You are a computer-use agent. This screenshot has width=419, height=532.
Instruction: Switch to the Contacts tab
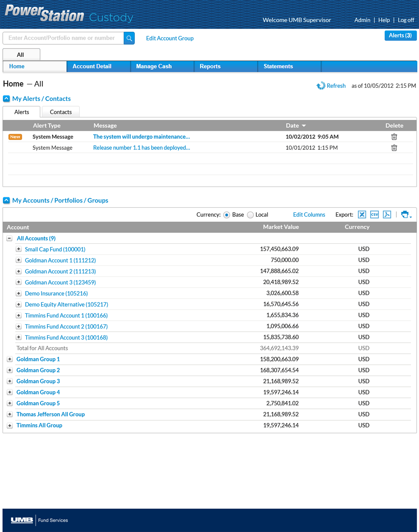[61, 112]
